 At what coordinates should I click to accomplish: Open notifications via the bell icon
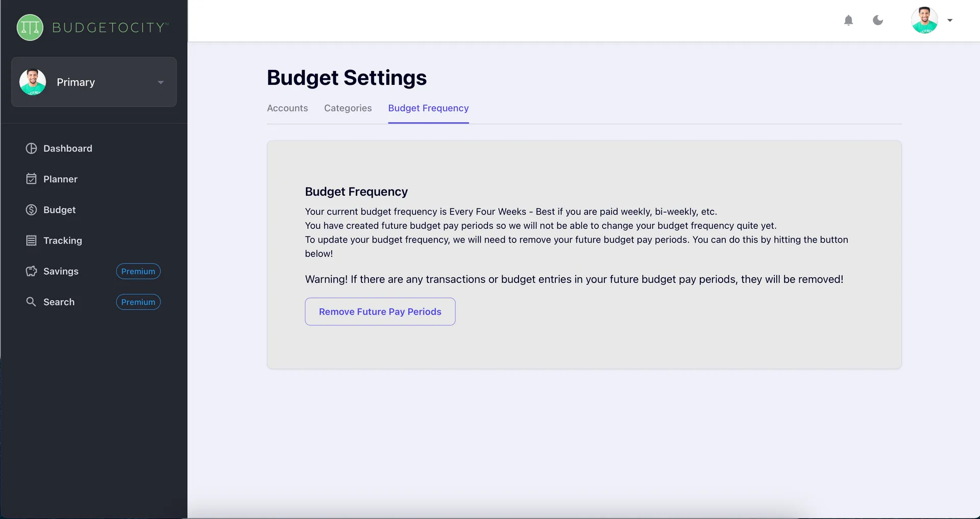pyautogui.click(x=849, y=20)
